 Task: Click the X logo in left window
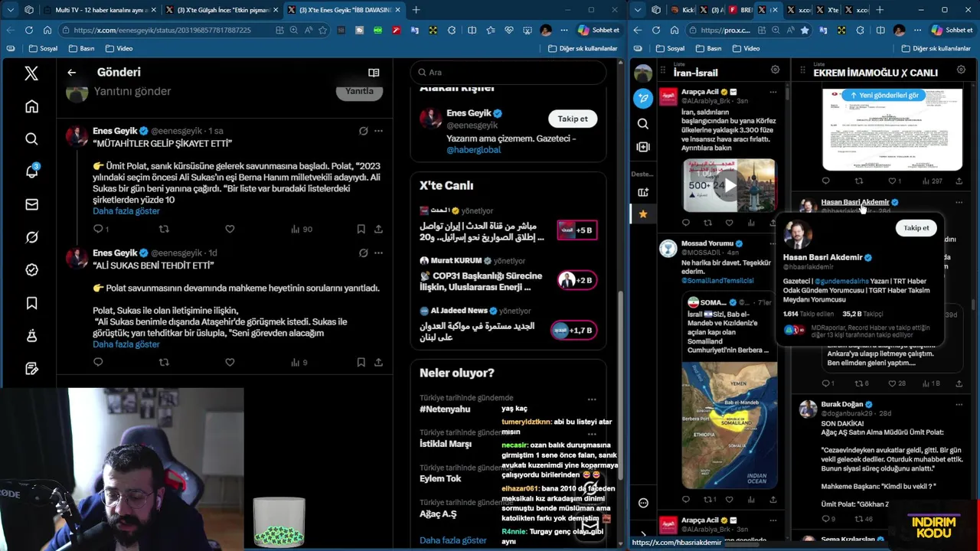click(x=31, y=73)
